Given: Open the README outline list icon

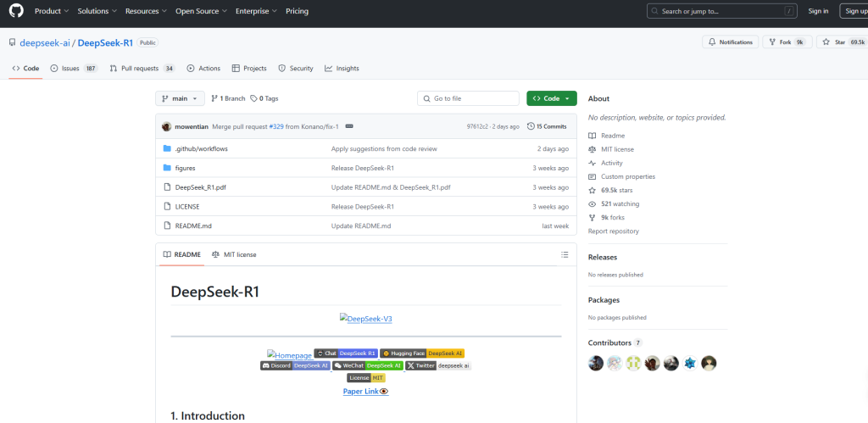Looking at the screenshot, I should click(x=565, y=254).
